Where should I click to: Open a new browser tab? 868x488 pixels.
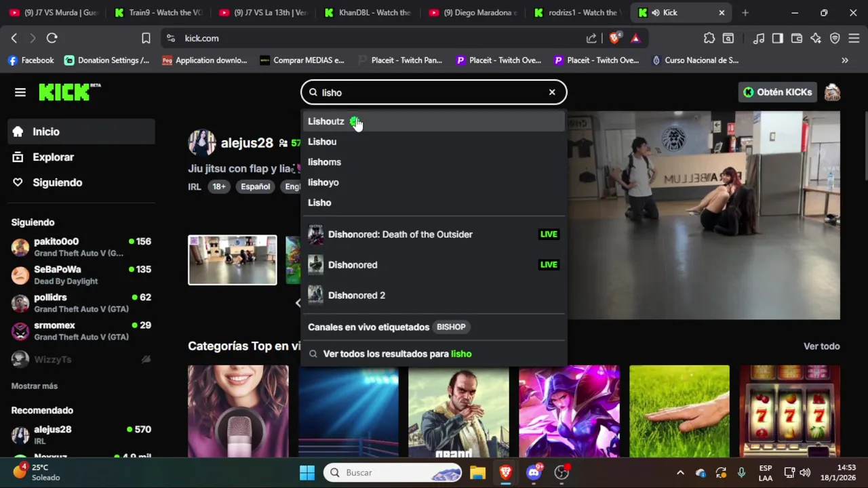point(745,12)
